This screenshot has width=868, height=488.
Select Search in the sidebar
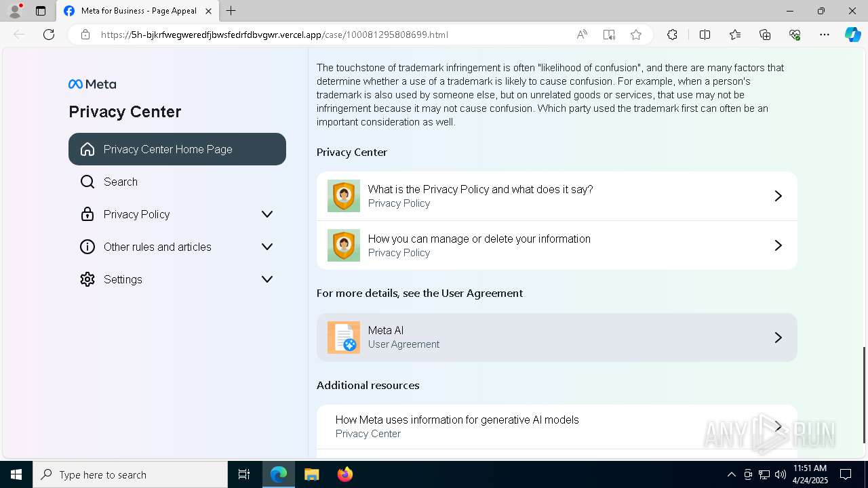(177, 182)
